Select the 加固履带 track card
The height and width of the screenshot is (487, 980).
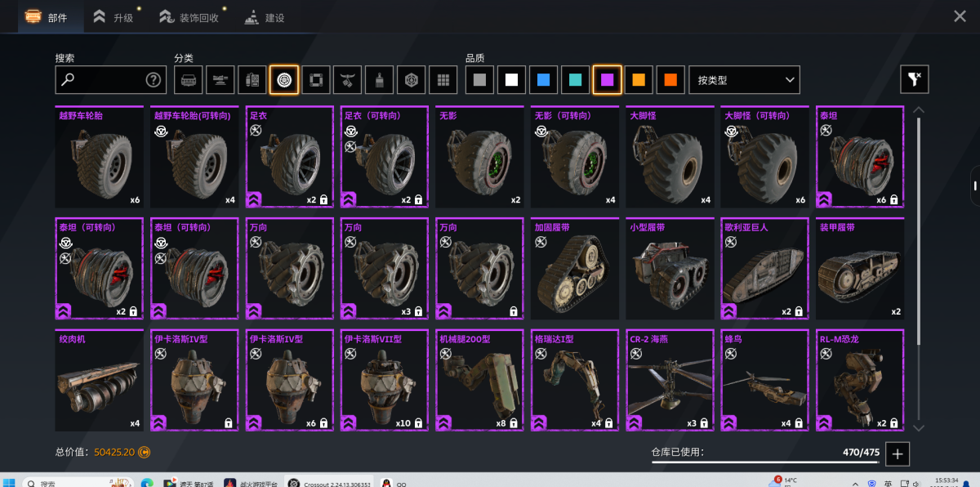(x=575, y=269)
